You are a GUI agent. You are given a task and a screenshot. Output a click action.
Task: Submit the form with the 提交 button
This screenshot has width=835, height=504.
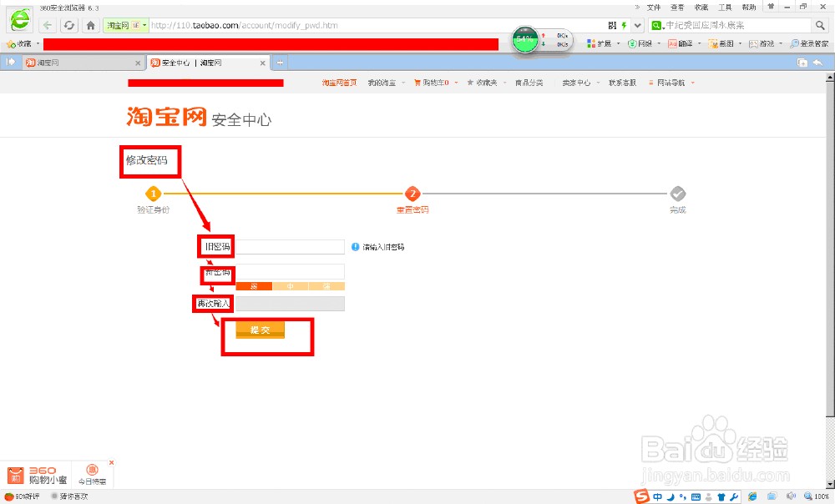[x=260, y=330]
